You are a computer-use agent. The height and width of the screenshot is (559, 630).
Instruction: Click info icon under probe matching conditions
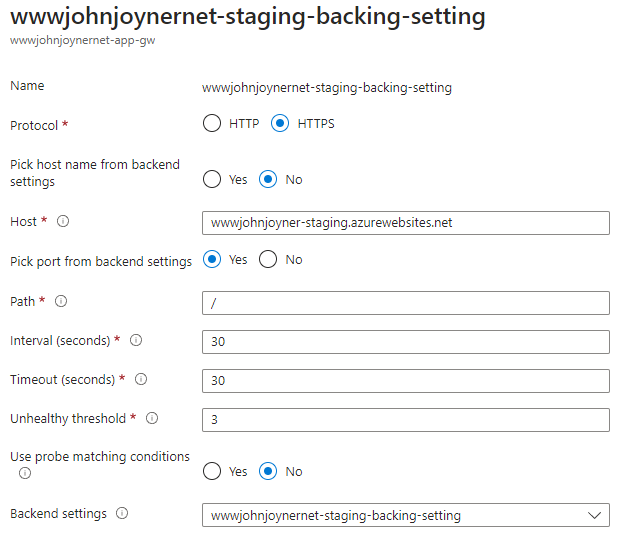click(x=25, y=473)
